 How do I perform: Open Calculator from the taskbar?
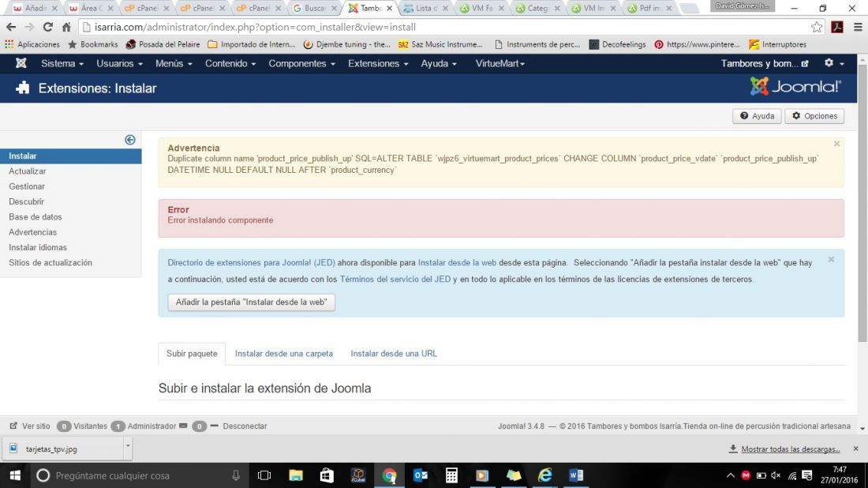pyautogui.click(x=451, y=475)
